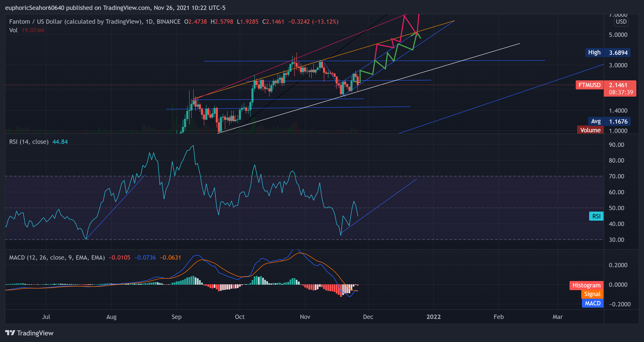644x342 pixels.
Task: Click the RSI label tag on the right axis
Action: pyautogui.click(x=596, y=216)
